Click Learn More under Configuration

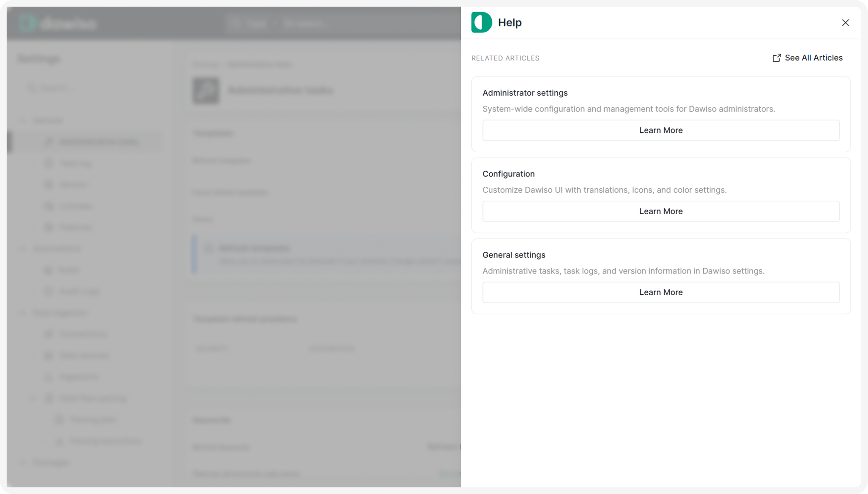click(x=661, y=211)
